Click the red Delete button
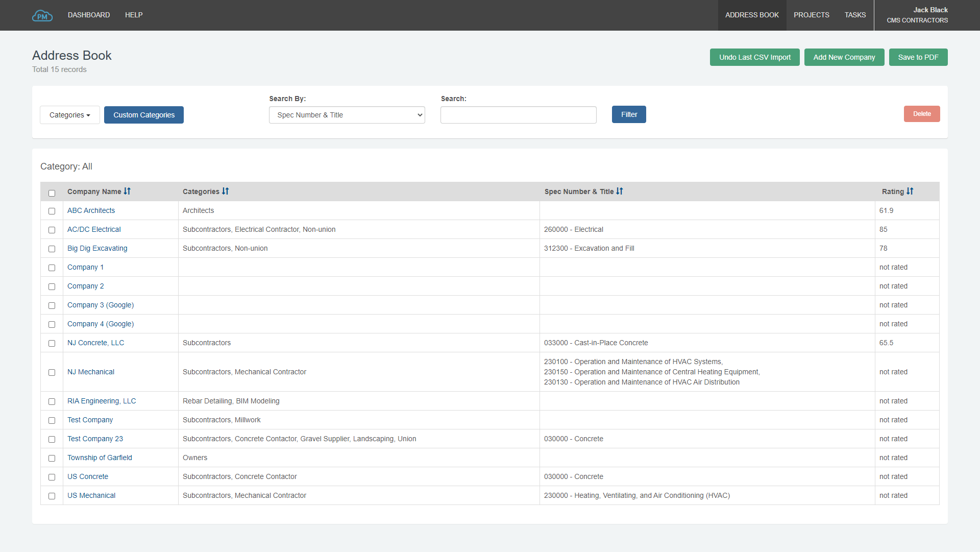This screenshot has height=552, width=980. click(922, 113)
